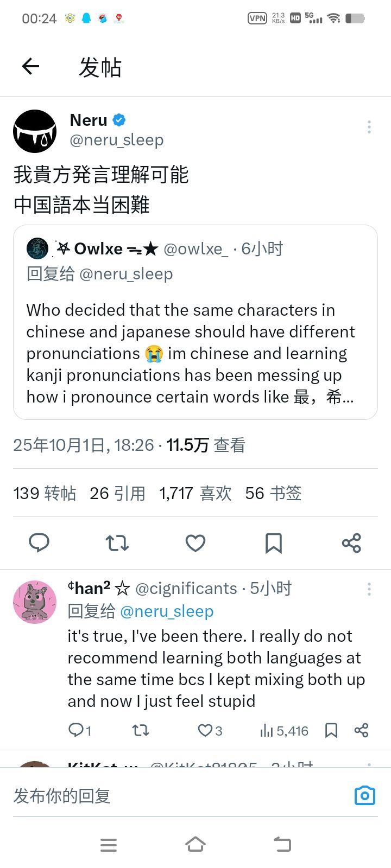This screenshot has width=391, height=868.
Task: Tap reply icon under main post
Action: tap(39, 542)
